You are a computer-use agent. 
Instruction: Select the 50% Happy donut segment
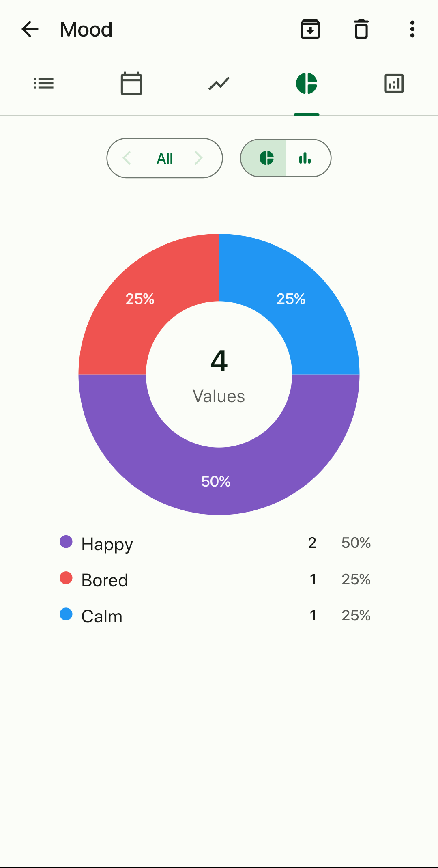pos(216,481)
